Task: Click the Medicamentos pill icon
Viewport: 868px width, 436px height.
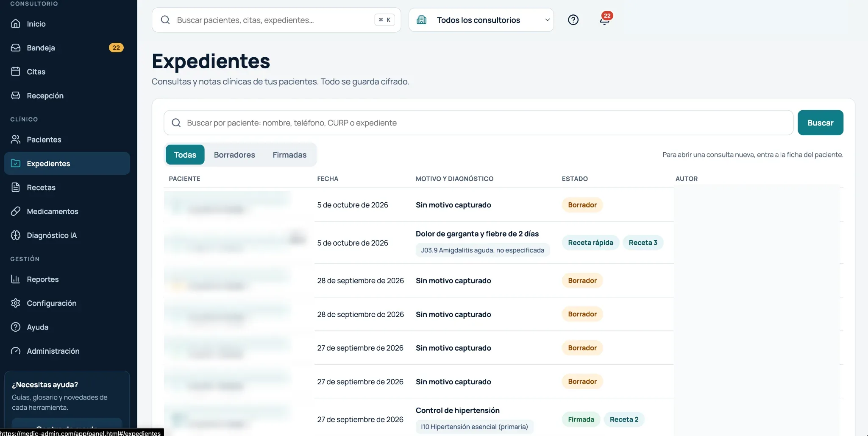Action: click(16, 211)
